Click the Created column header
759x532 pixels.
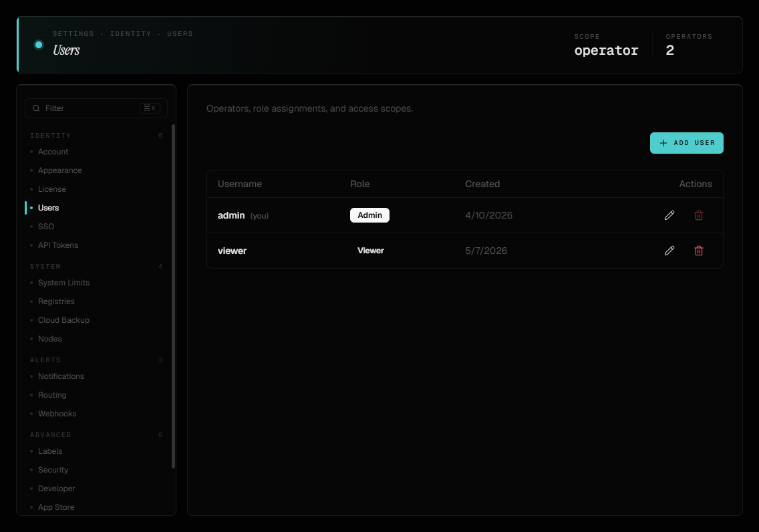(482, 184)
